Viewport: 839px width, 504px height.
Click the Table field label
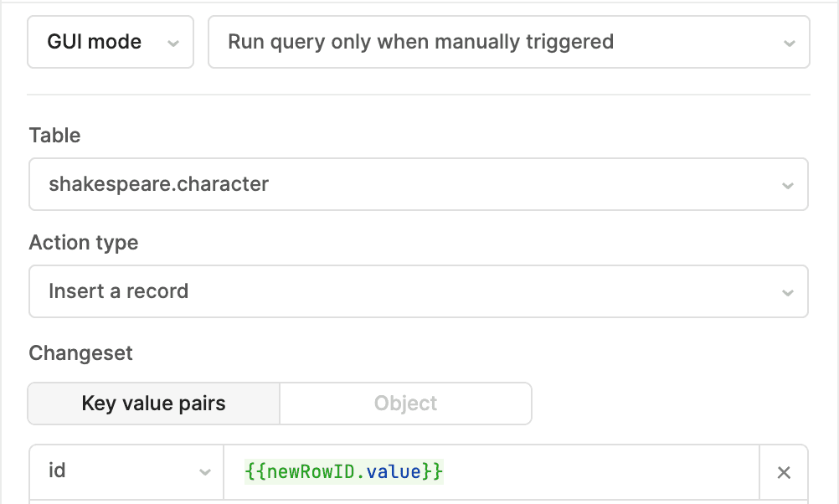click(x=54, y=136)
